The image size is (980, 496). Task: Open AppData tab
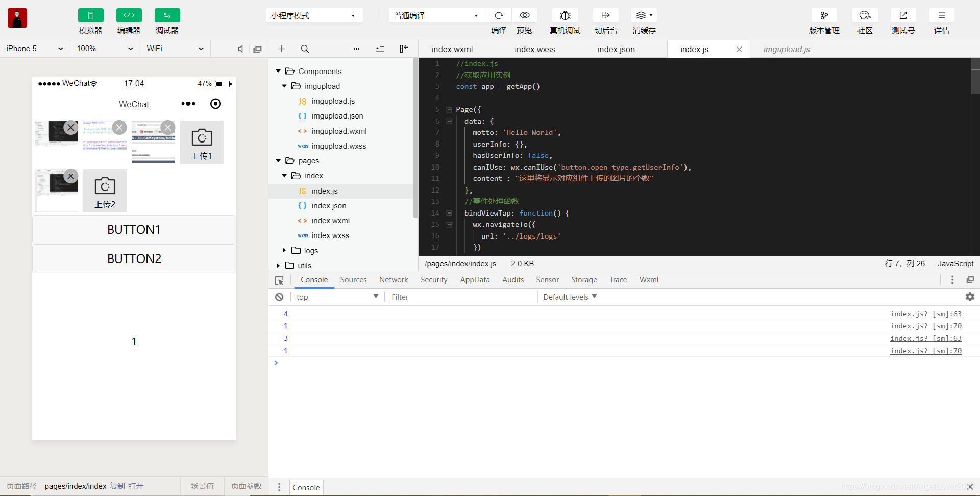(x=475, y=280)
